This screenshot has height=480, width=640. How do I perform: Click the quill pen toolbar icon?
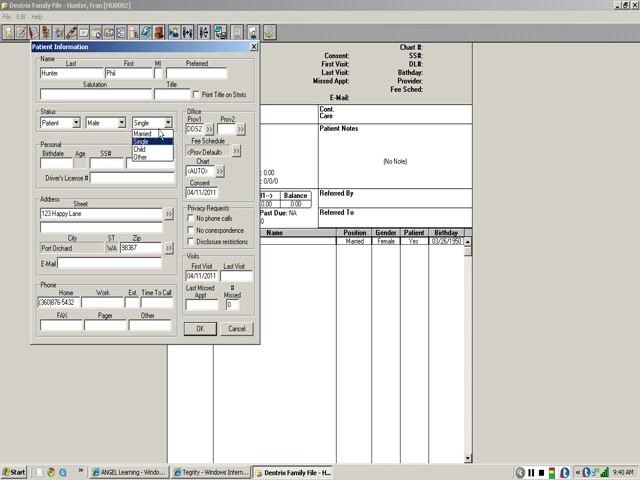click(x=71, y=32)
